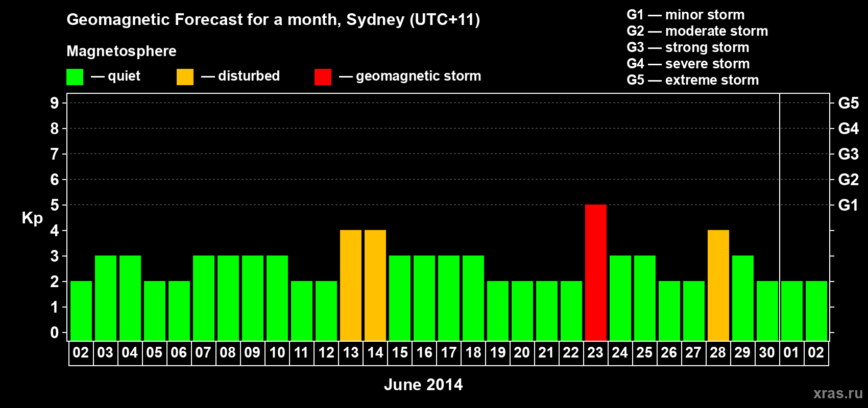This screenshot has height=408, width=868.
Task: Click the red geomagnetic storm legend swatch
Action: 323,77
